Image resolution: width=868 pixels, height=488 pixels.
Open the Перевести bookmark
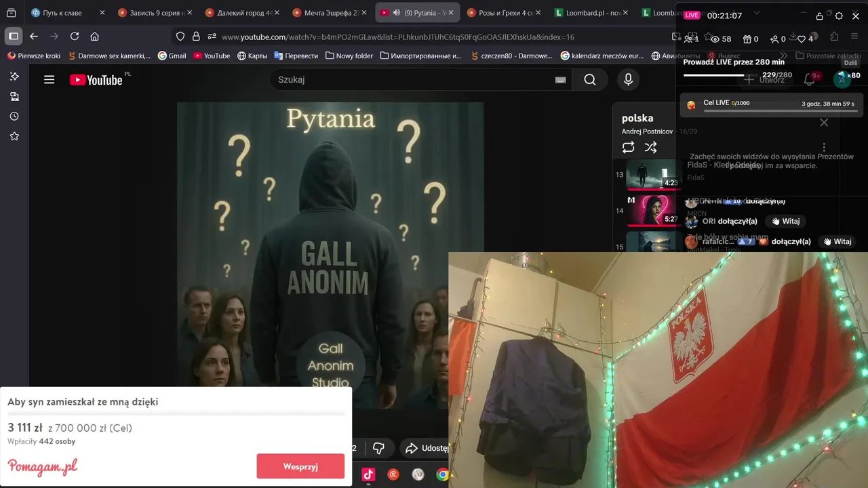pos(296,56)
